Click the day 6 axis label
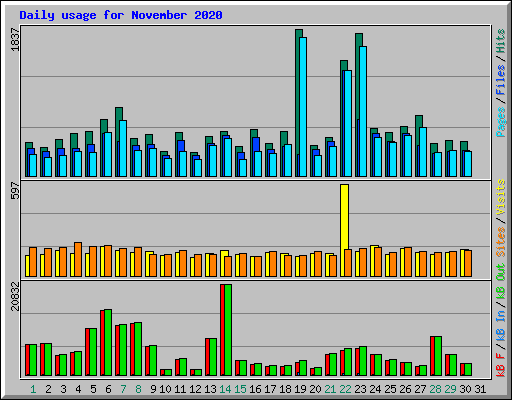Image resolution: width=512 pixels, height=400 pixels. coord(108,389)
